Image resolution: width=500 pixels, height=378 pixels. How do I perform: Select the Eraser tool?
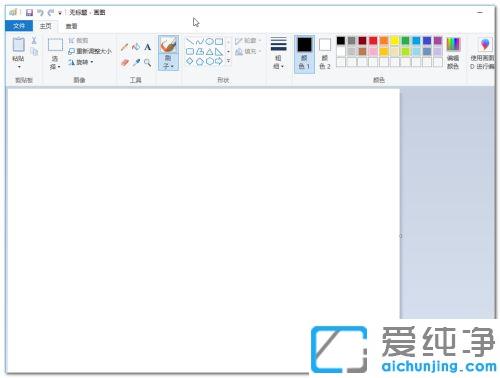pos(125,62)
